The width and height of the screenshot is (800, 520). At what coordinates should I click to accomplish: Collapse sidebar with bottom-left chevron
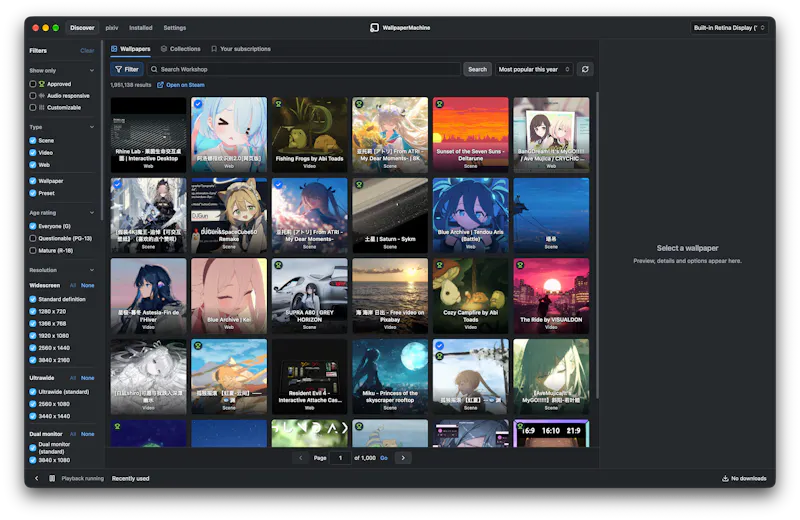point(37,478)
